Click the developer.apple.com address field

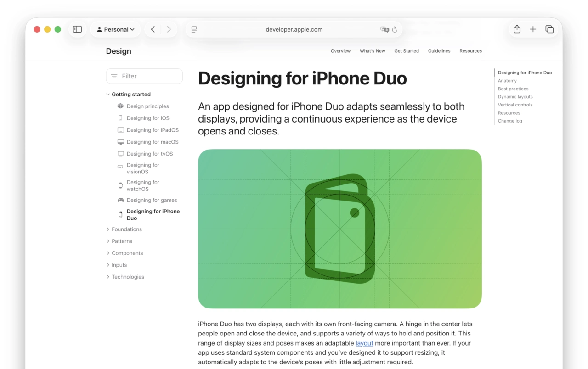coord(294,29)
